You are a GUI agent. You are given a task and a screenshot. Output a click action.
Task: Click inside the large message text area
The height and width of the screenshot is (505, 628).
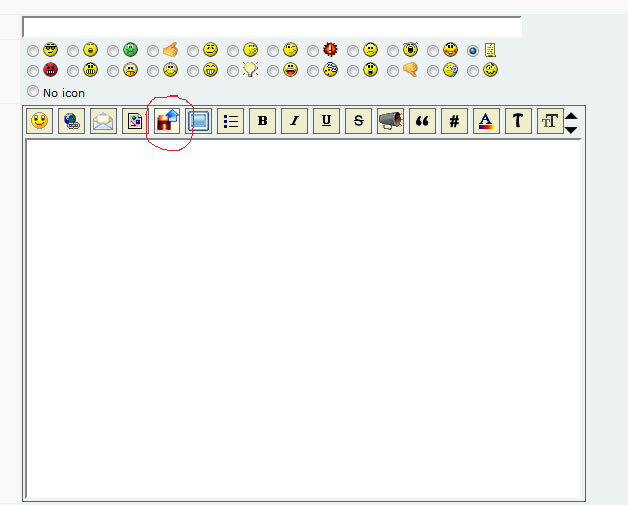(304, 319)
